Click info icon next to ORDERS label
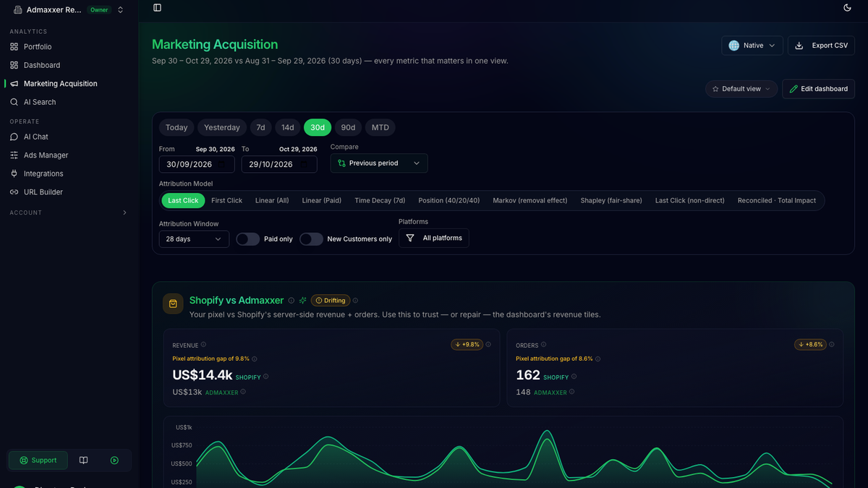The image size is (868, 488). click(x=544, y=345)
